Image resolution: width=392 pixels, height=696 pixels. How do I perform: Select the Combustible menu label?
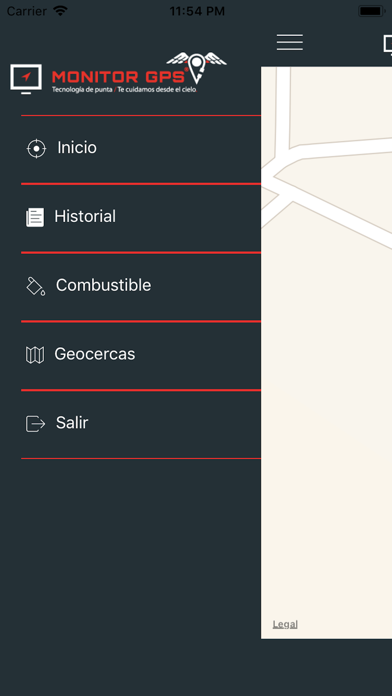pyautogui.click(x=103, y=285)
